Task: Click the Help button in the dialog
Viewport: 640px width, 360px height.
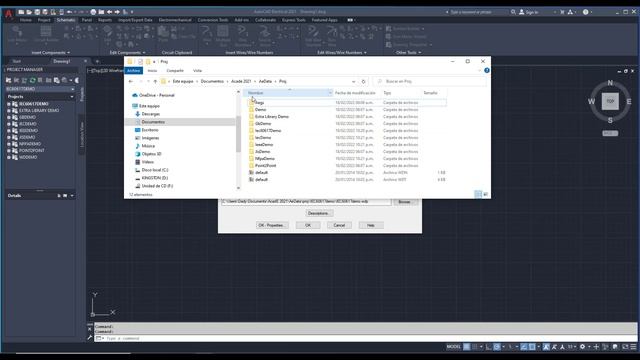Action: click(x=371, y=225)
